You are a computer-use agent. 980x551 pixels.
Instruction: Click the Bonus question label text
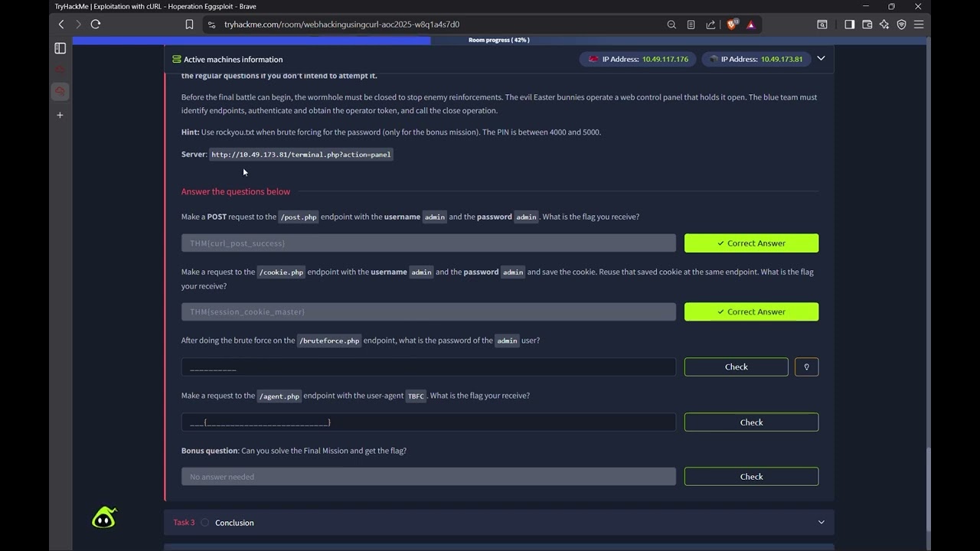point(210,451)
